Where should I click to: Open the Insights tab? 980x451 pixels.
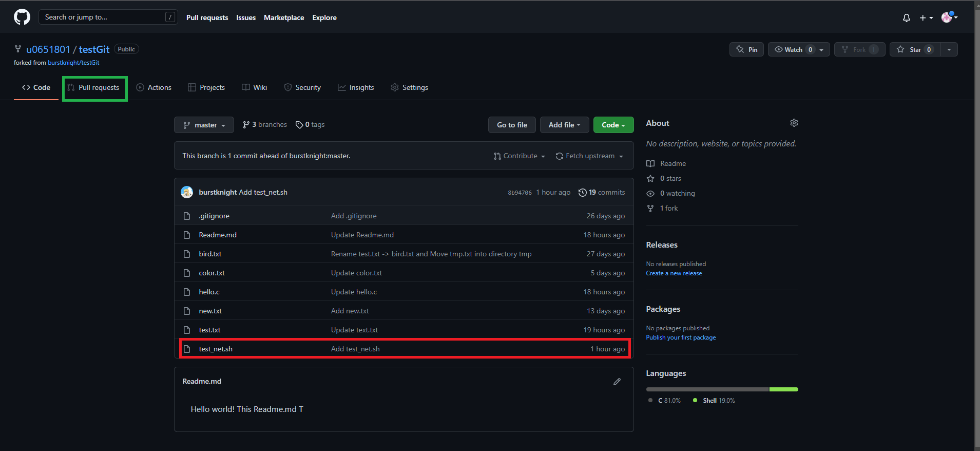356,88
